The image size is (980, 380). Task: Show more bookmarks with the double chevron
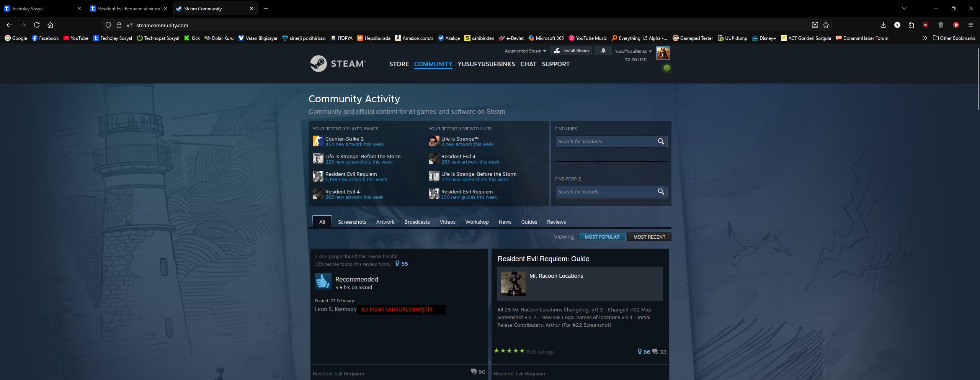click(x=924, y=38)
